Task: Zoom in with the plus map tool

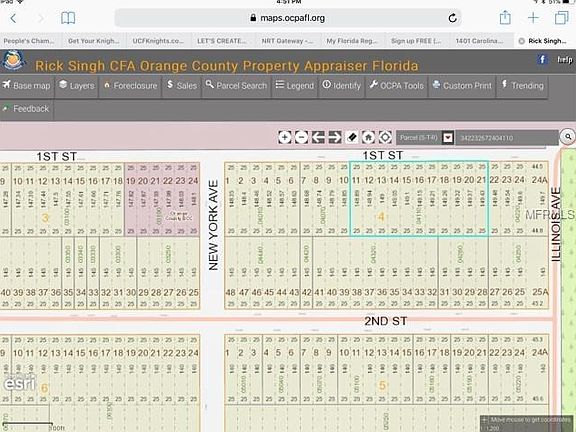Action: coord(285,137)
